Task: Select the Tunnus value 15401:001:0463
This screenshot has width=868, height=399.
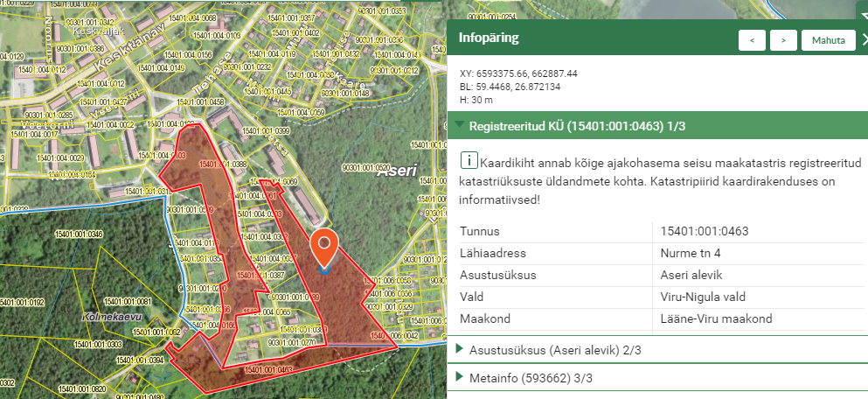Action: [x=704, y=231]
